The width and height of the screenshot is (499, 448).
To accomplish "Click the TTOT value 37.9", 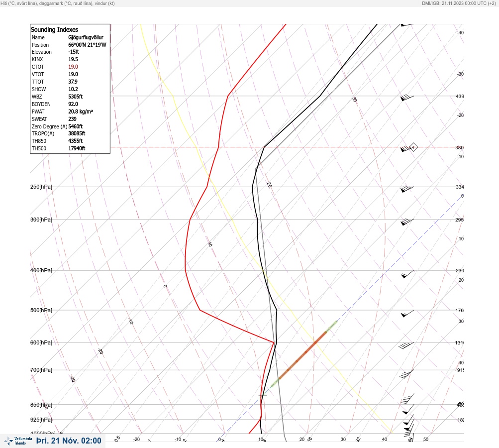I will [73, 82].
